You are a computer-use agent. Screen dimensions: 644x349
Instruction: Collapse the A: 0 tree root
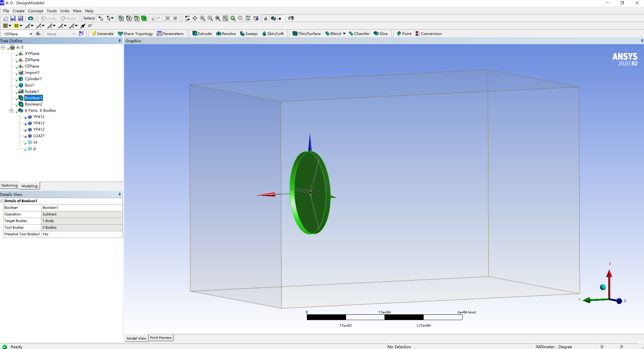pos(3,47)
